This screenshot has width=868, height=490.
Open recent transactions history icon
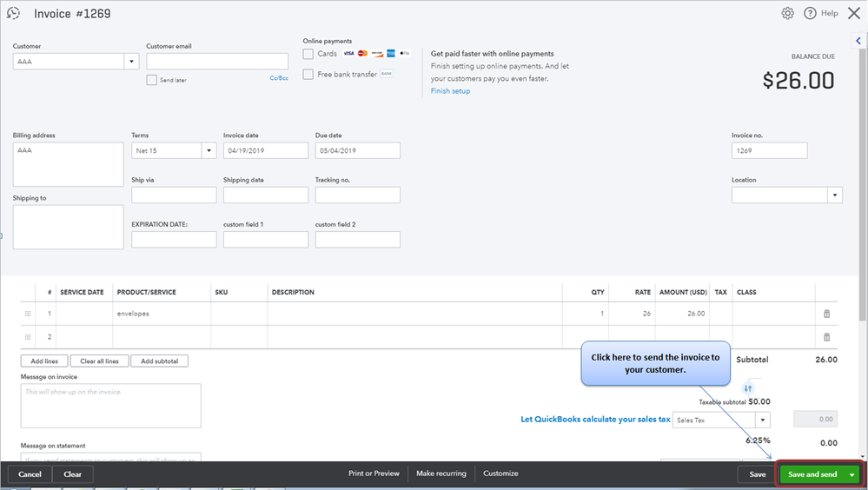point(13,13)
